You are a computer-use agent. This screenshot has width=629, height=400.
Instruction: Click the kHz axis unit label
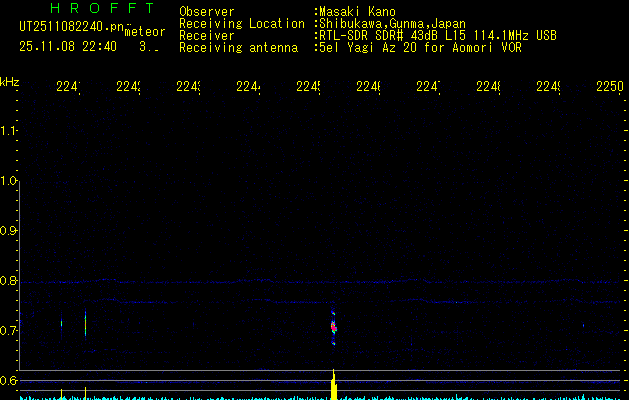10,81
